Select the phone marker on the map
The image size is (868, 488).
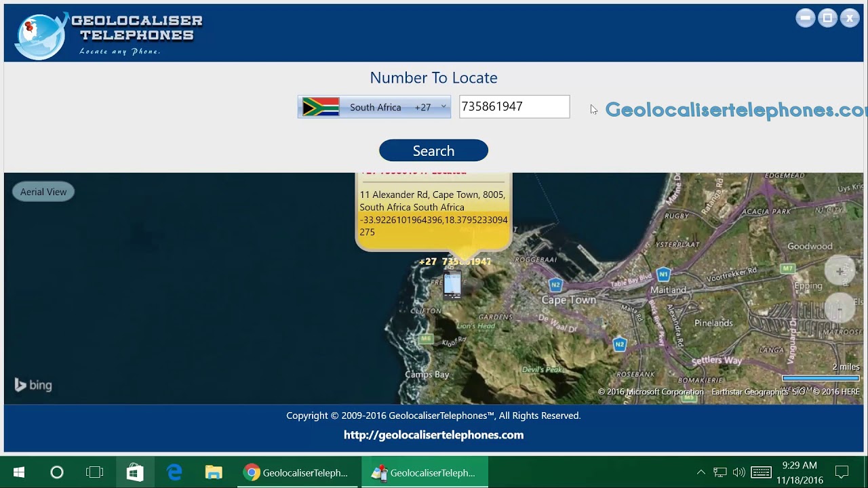(452, 285)
